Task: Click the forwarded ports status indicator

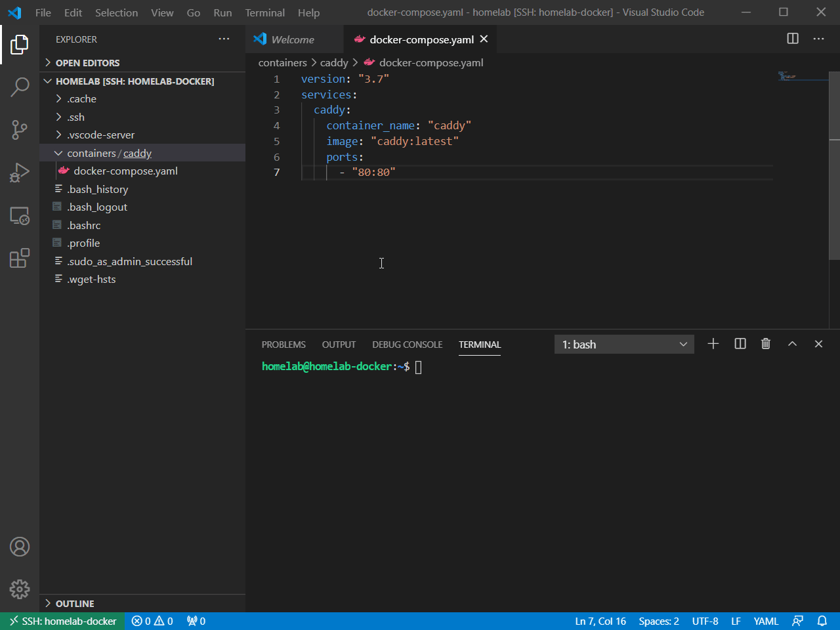Action: 196,621
